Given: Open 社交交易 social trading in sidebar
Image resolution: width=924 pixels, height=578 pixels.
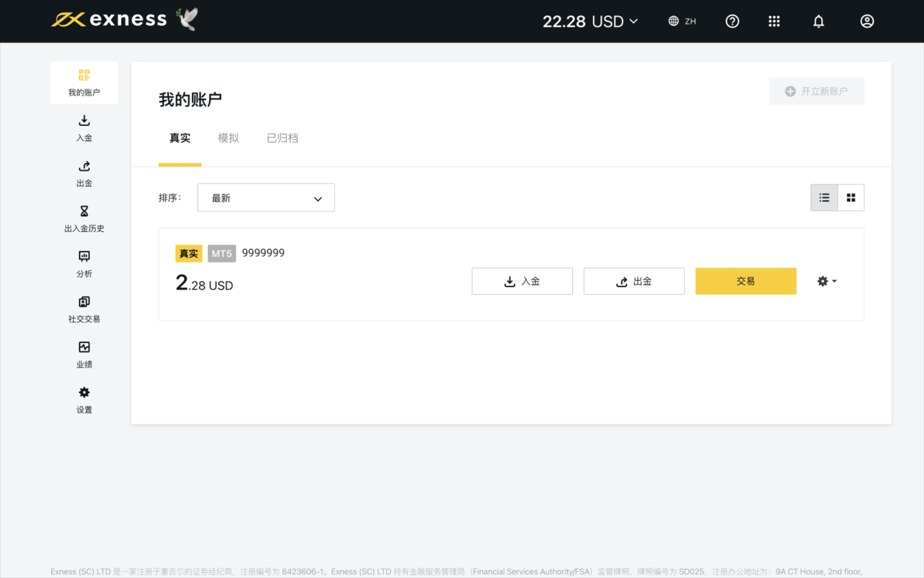Looking at the screenshot, I should pos(84,309).
